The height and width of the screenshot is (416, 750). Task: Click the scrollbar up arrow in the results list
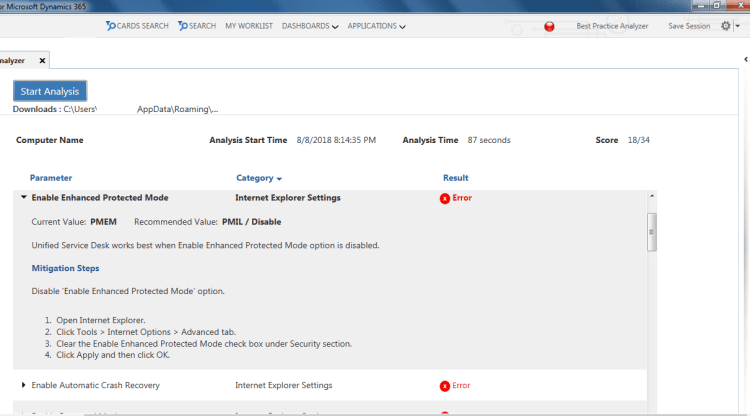[651, 196]
